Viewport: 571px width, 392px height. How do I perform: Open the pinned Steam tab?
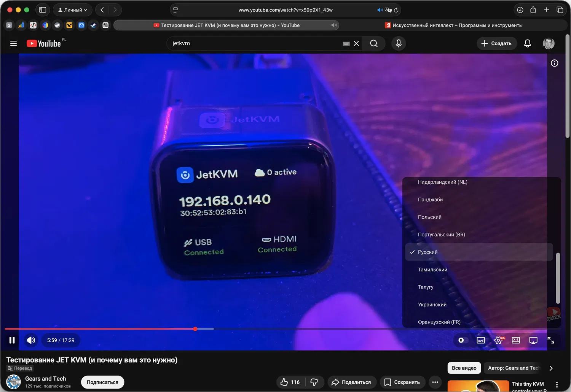(93, 25)
